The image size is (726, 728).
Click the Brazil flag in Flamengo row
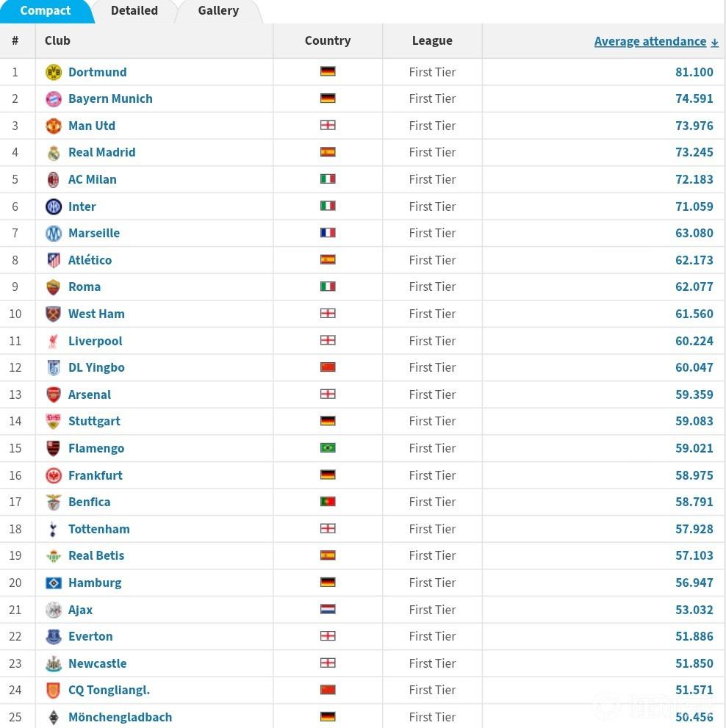pos(328,448)
